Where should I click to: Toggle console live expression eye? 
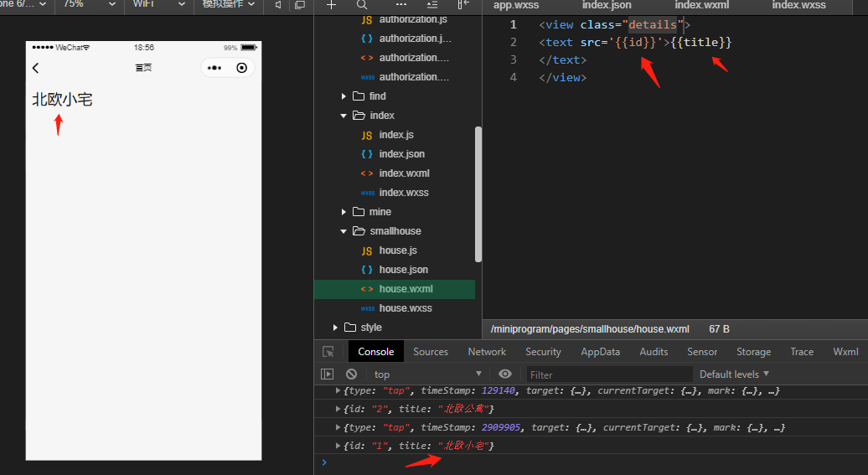(504, 374)
